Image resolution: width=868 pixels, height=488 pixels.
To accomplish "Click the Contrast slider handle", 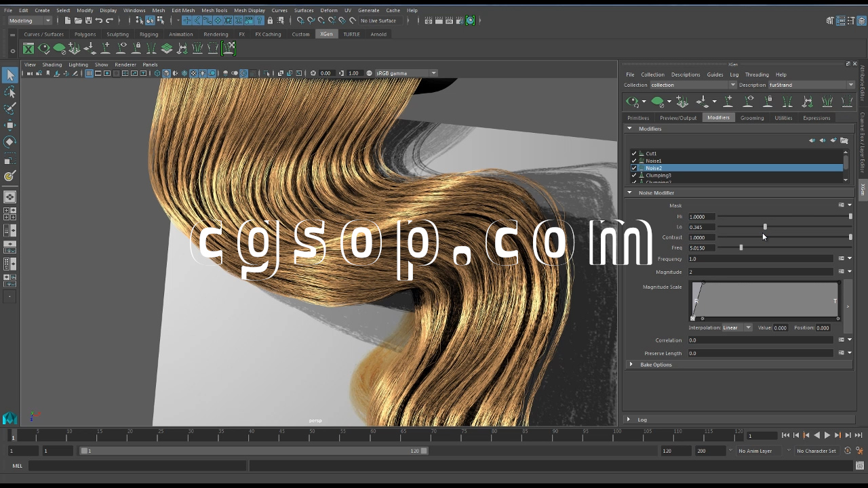I will coord(850,237).
